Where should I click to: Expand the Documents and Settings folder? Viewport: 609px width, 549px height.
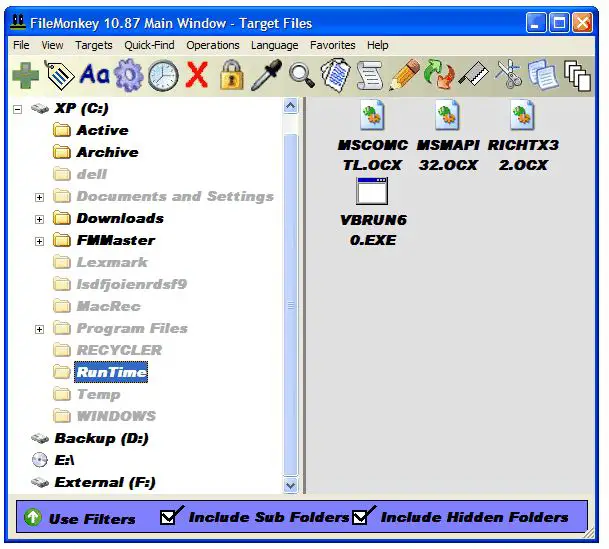coord(39,197)
